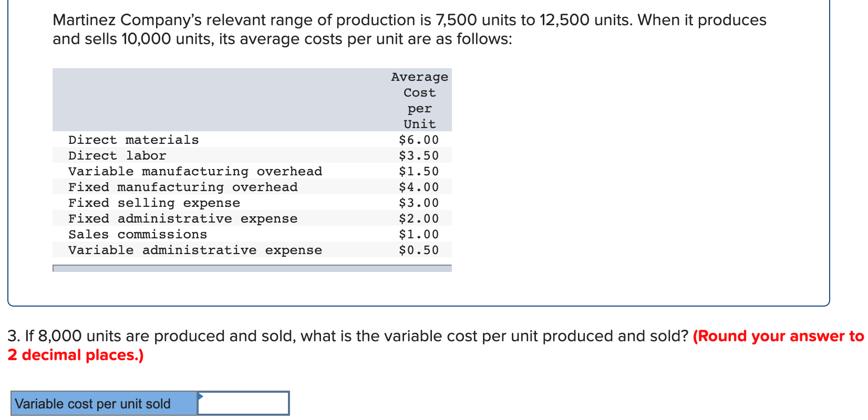Click 'Variable manufacturing overhead' row label
This screenshot has width=868, height=420.
195,171
